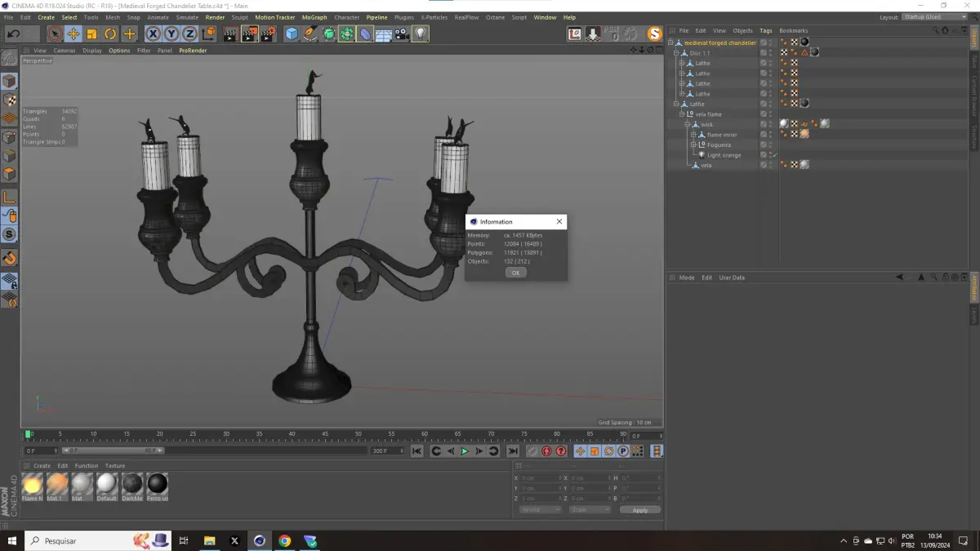Add a Light object
Screen dimensions: 980x551
[x=420, y=33]
